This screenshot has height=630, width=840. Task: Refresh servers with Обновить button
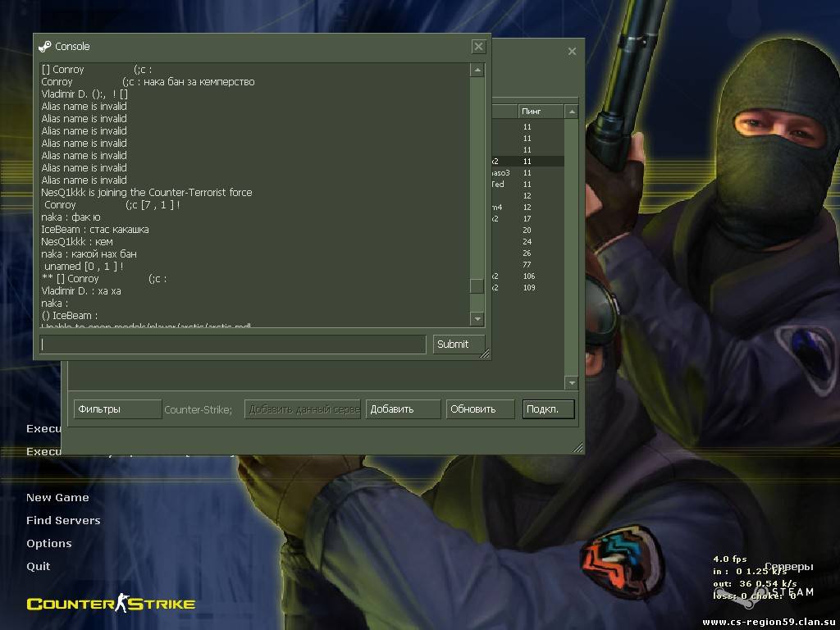tap(480, 409)
